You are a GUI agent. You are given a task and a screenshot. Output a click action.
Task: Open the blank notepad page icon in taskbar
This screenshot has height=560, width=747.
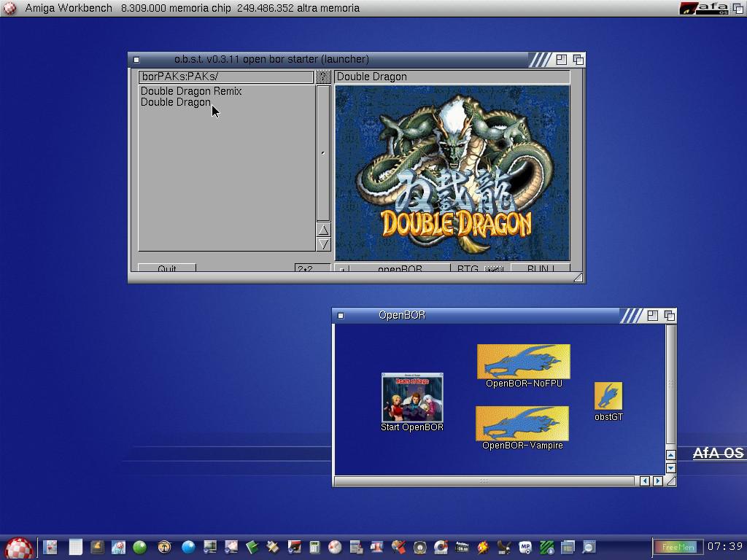point(75,547)
